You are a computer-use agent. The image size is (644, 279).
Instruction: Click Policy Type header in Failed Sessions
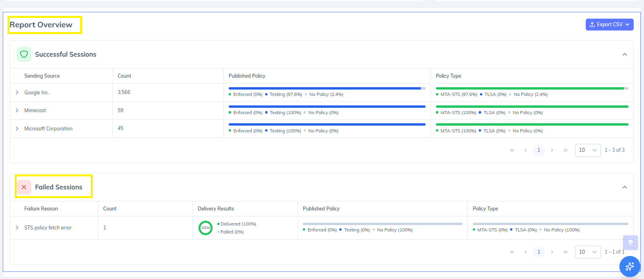(x=485, y=209)
